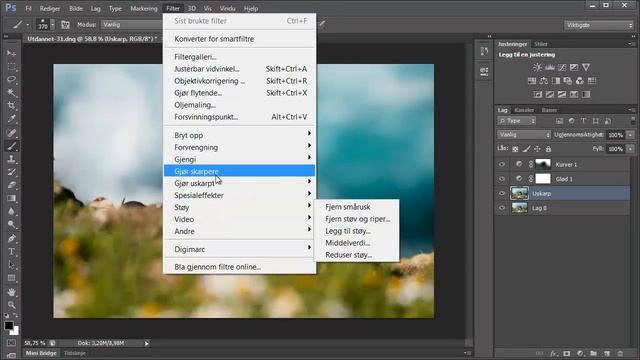Add a Curves adjustment
The height and width of the screenshot is (360, 640).
click(x=562, y=67)
